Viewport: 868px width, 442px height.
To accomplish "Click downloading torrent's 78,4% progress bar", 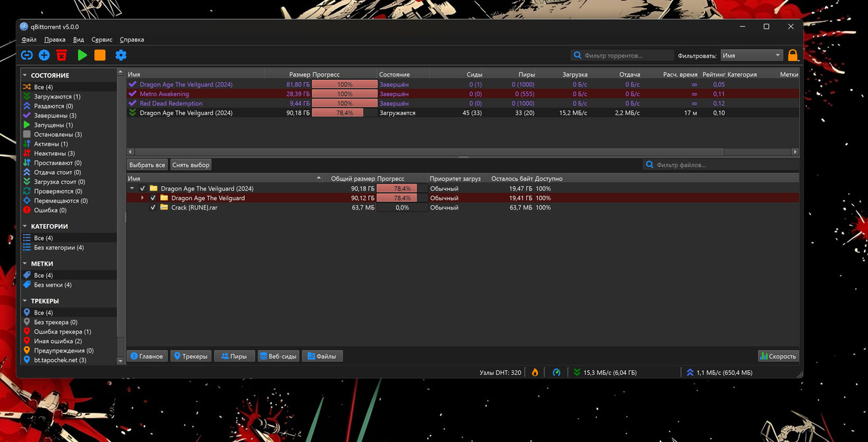I will tap(344, 113).
